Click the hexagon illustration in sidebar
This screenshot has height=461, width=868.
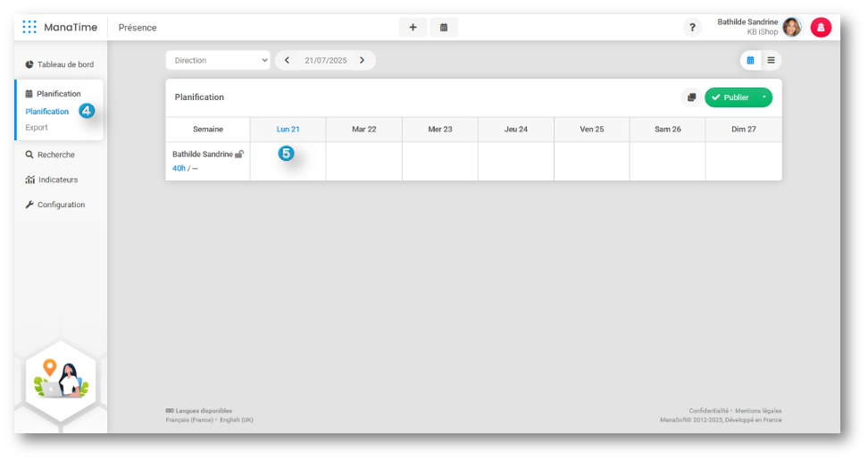tap(61, 381)
